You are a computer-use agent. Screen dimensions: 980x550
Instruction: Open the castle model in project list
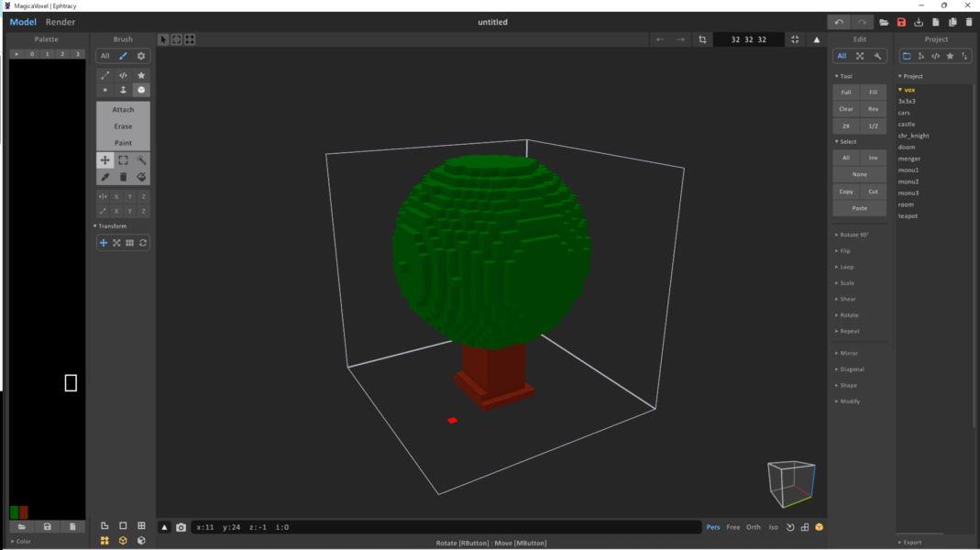click(907, 125)
